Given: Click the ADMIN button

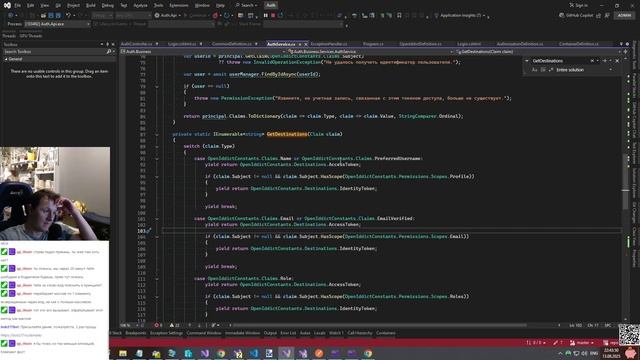Looking at the screenshot, I should (624, 16).
